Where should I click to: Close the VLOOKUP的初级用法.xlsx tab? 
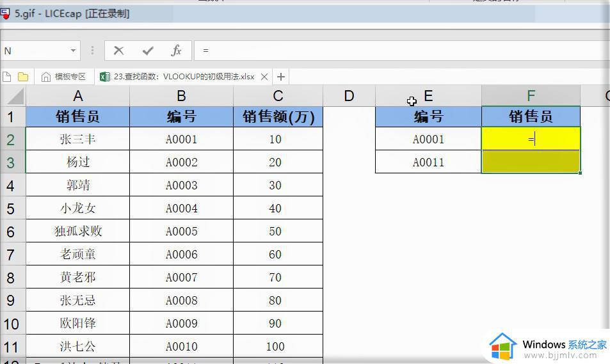point(264,77)
